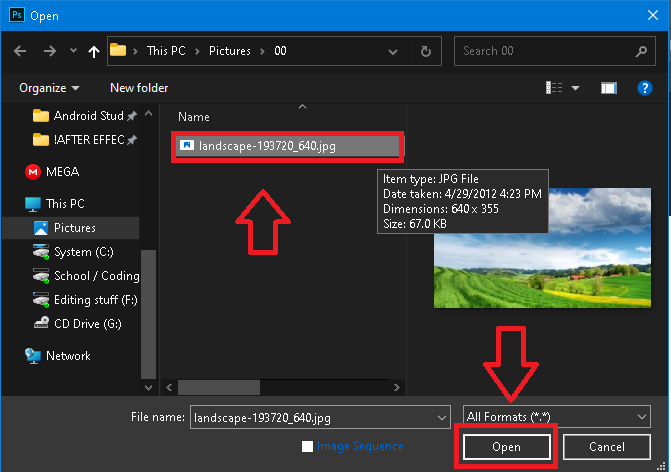Viewport: 671px width, 472px height.
Task: Go up one folder level
Action: (x=93, y=51)
